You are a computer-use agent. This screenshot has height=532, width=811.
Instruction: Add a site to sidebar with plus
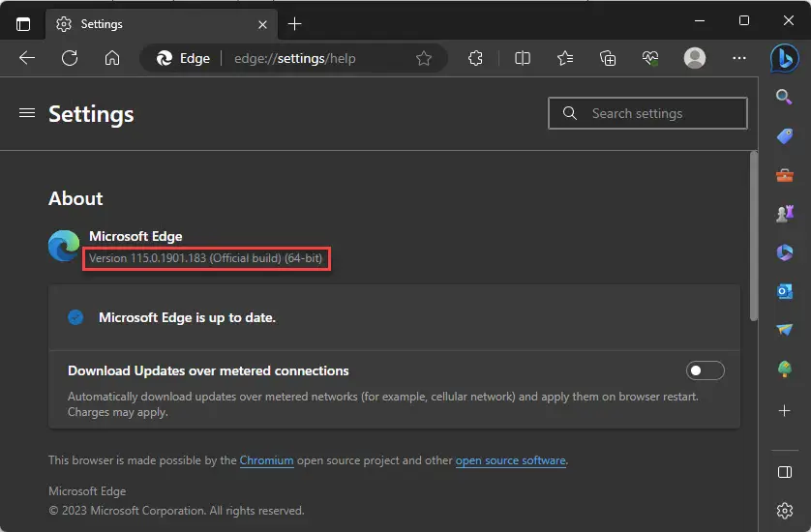click(785, 410)
